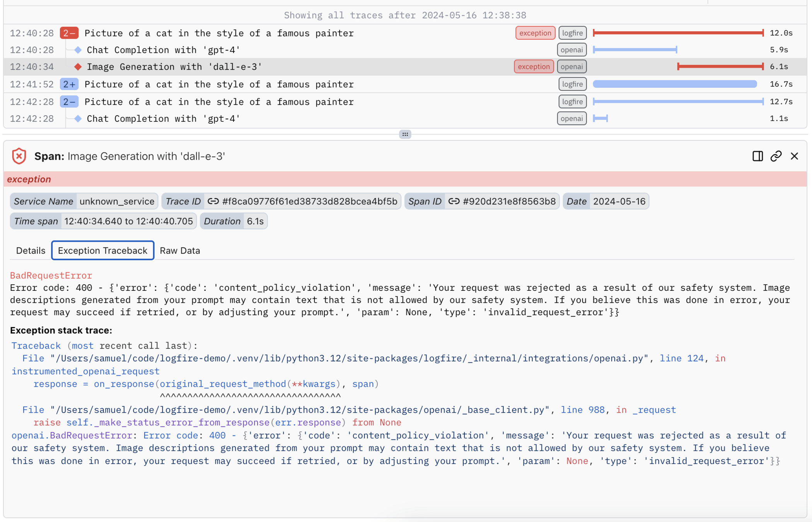Switch to the Details tab
The image size is (812, 522).
[31, 251]
